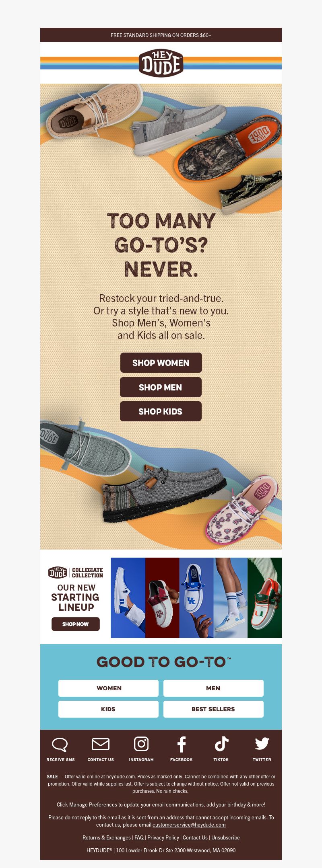
Task: Click the Unsubscribe link
Action: pos(225,837)
